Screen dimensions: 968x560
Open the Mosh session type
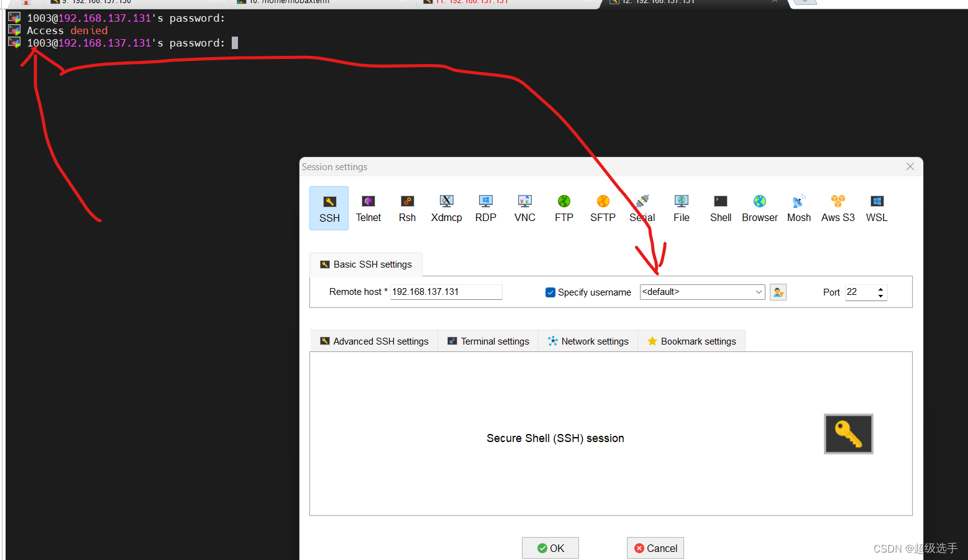coord(798,208)
